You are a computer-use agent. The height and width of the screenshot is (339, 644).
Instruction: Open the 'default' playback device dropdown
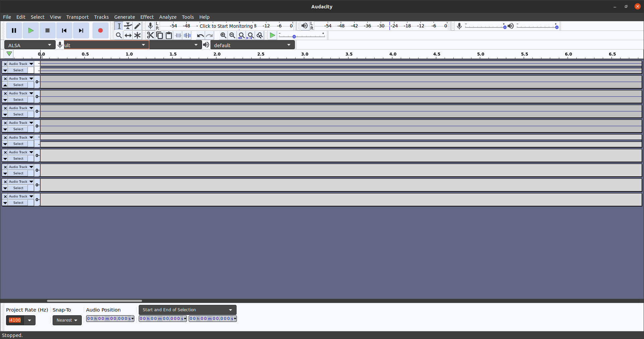[x=253, y=45]
